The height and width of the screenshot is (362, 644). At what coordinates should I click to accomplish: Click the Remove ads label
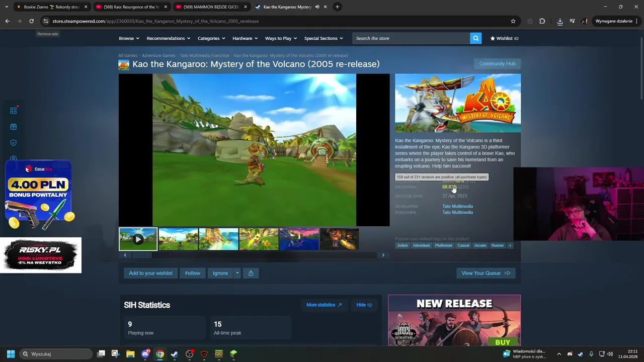[x=48, y=34]
